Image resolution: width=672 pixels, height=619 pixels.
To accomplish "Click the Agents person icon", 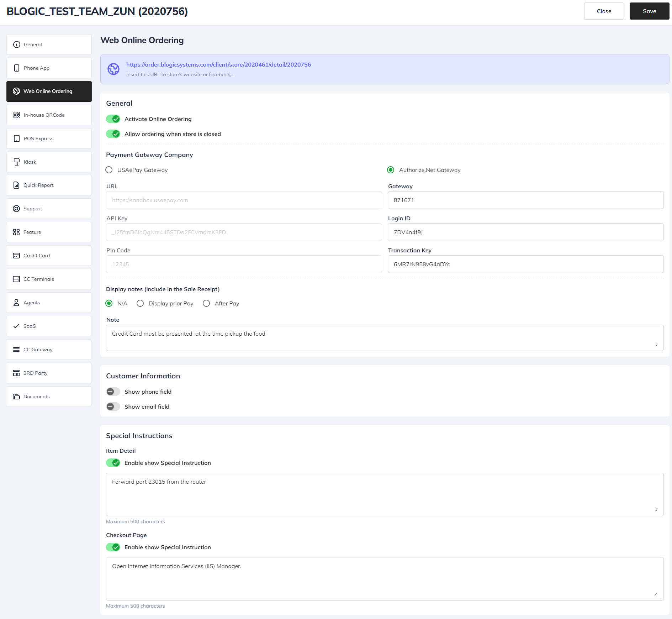I will (x=16, y=303).
